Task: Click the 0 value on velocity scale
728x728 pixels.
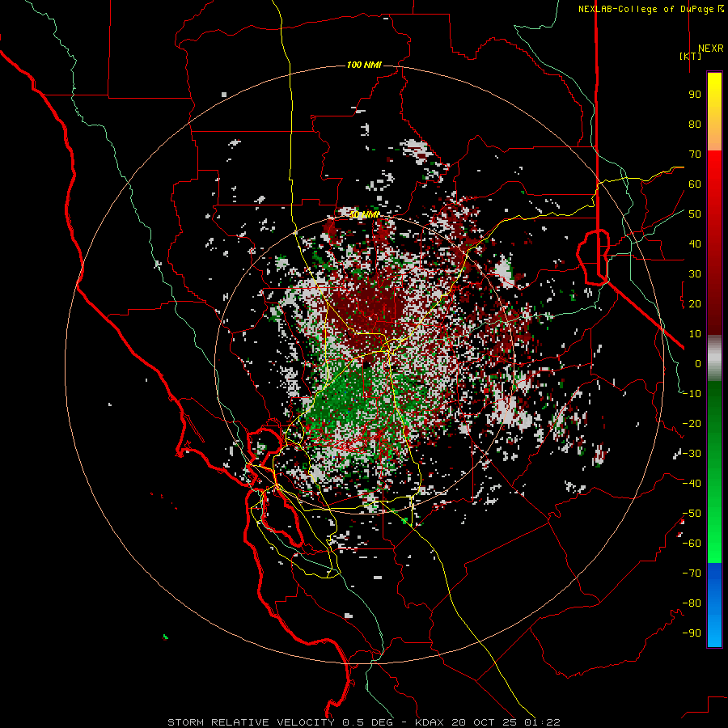Action: coord(698,364)
